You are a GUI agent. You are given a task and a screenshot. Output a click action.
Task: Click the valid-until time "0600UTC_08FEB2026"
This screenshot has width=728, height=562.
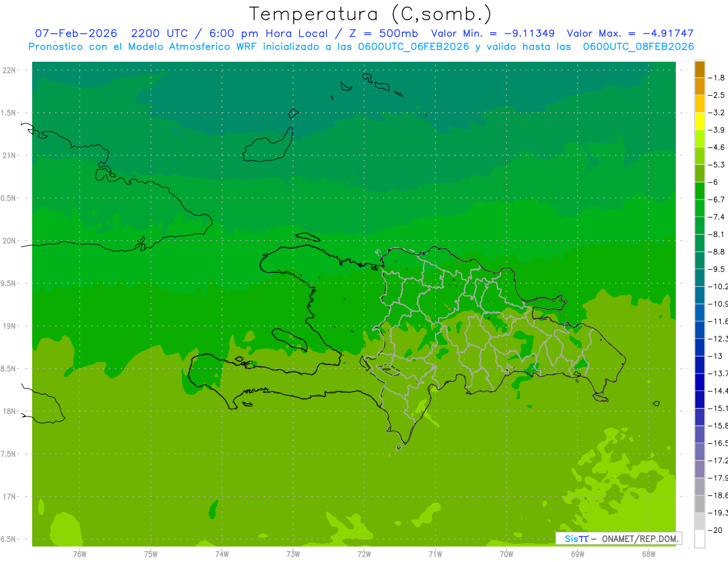638,47
